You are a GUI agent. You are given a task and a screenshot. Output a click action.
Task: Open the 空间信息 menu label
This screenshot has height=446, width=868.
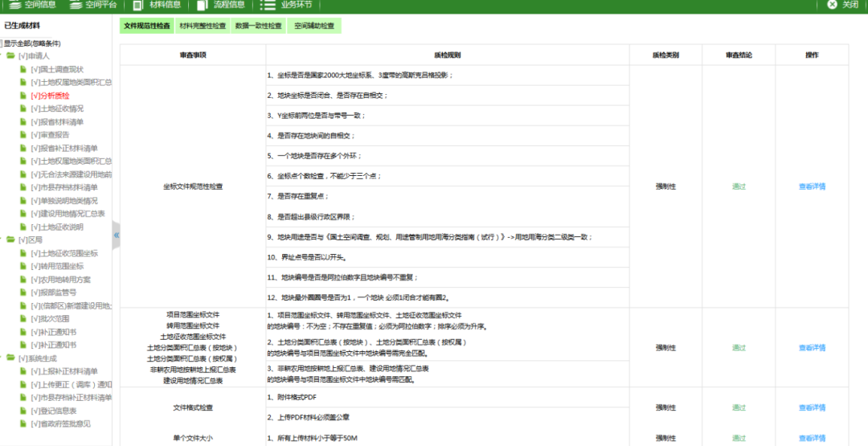[40, 5]
